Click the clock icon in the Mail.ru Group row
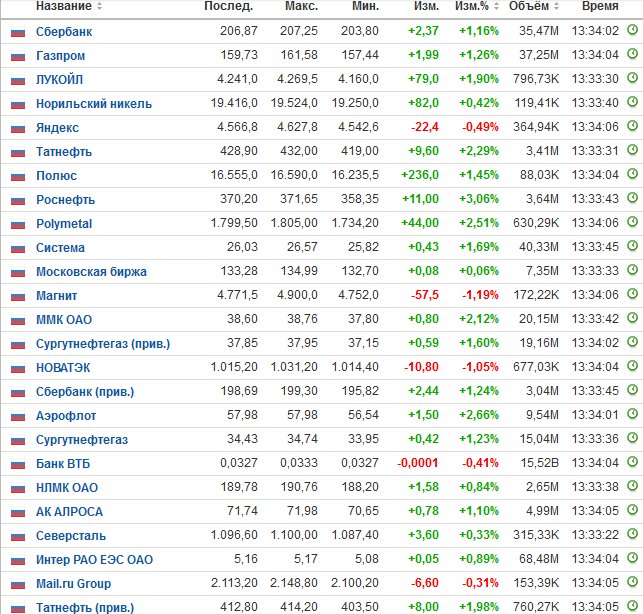Screen dimensions: 643x614 coord(633,582)
